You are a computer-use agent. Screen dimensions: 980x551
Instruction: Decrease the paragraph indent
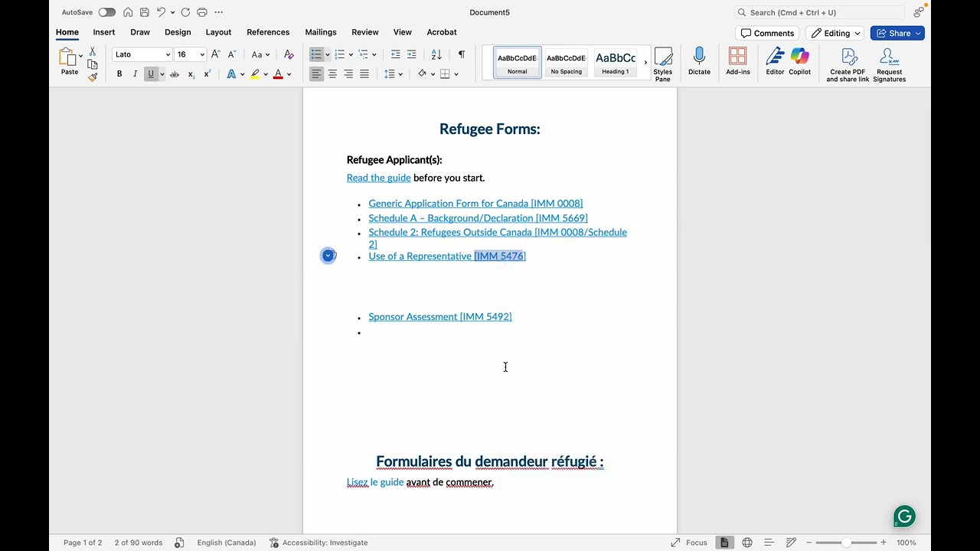[x=396, y=54]
